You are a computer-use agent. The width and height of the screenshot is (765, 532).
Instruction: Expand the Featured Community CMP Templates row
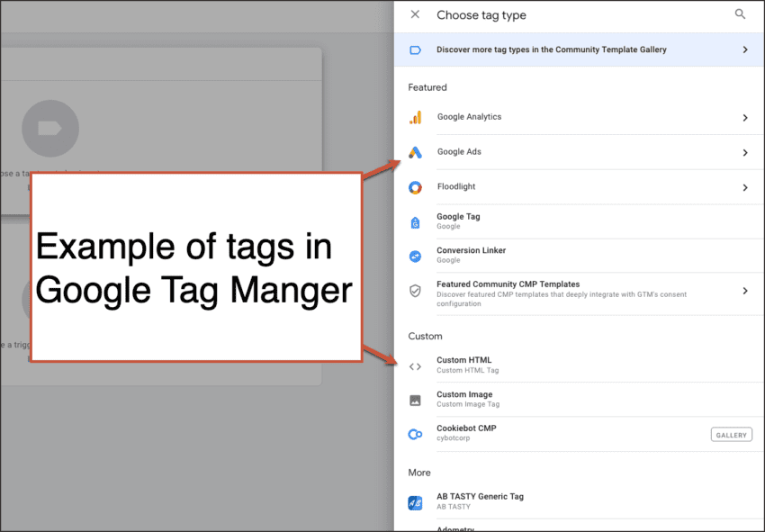tap(745, 291)
